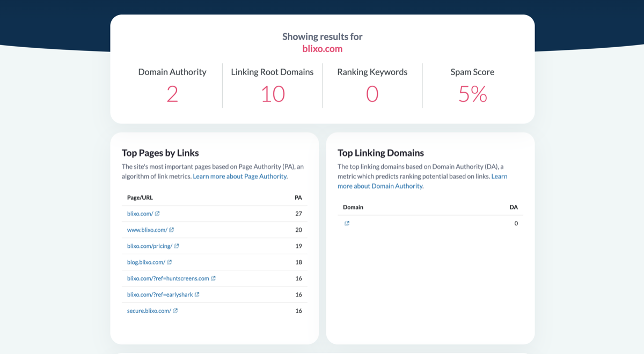Click the Page/URL column header
This screenshot has height=354, width=644.
coord(140,197)
